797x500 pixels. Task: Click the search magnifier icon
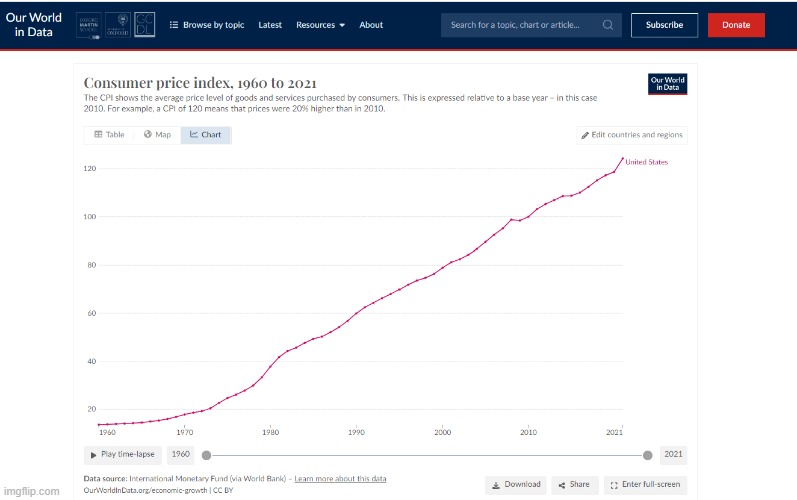(608, 25)
